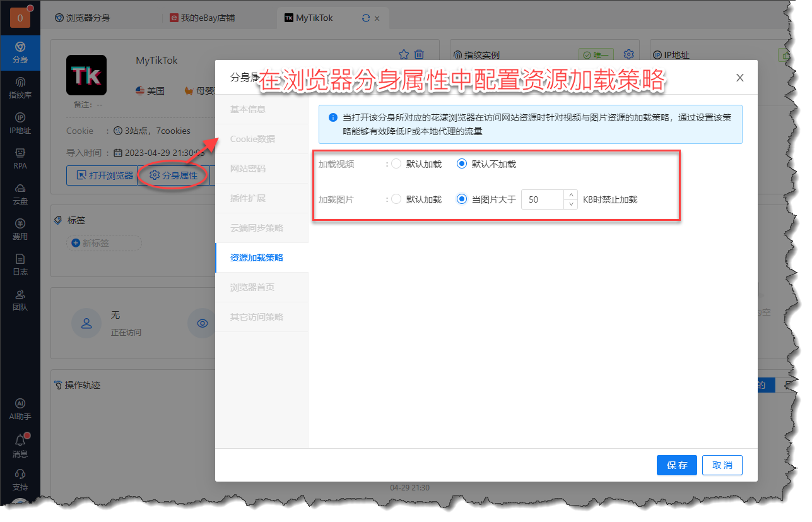This screenshot has width=812, height=522.
Task: Switch to the 浏览器分身 tab
Action: tap(83, 18)
